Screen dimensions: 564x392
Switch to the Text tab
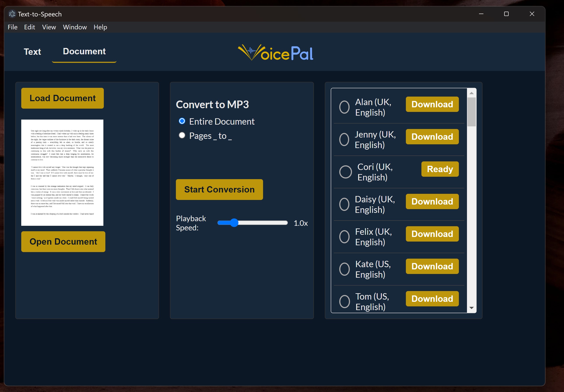tap(32, 52)
